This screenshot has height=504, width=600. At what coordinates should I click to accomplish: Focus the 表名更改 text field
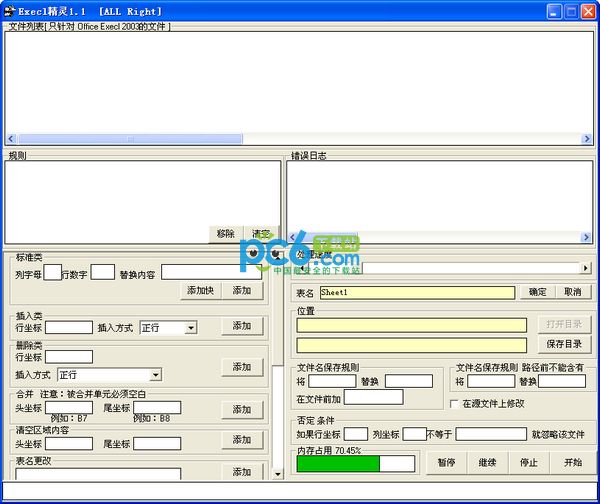tap(98, 474)
